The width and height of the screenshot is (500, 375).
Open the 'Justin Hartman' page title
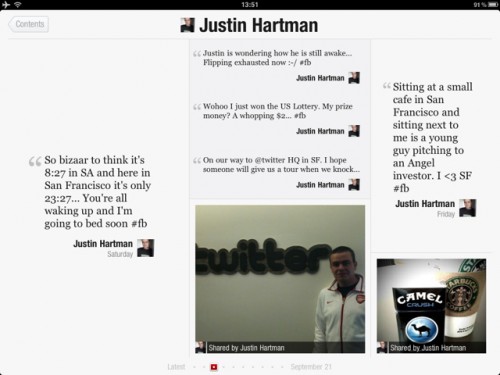[x=259, y=25]
